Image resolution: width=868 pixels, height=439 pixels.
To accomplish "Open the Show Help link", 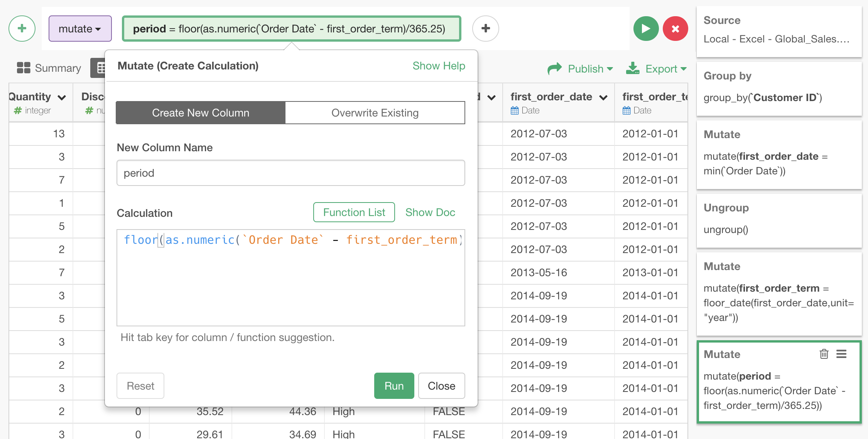I will point(439,66).
